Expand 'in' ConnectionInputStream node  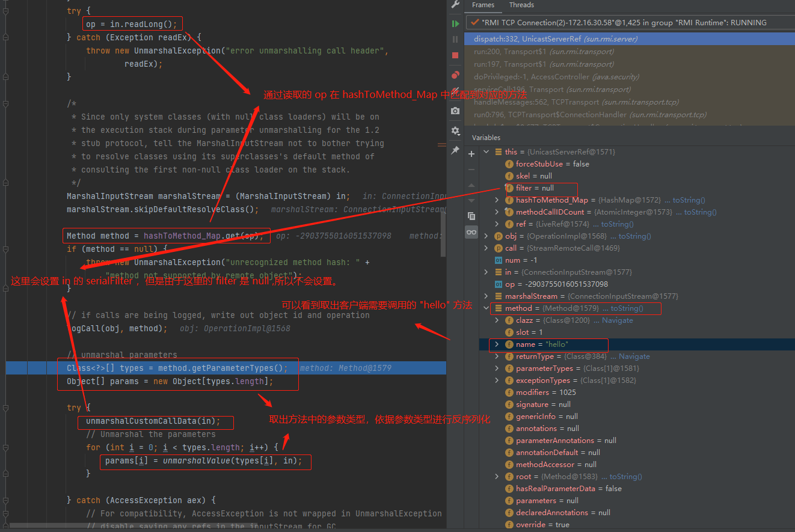[487, 272]
